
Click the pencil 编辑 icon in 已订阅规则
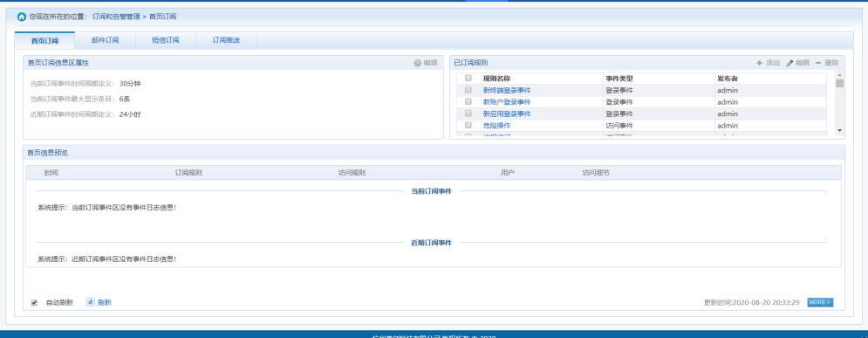(x=790, y=63)
